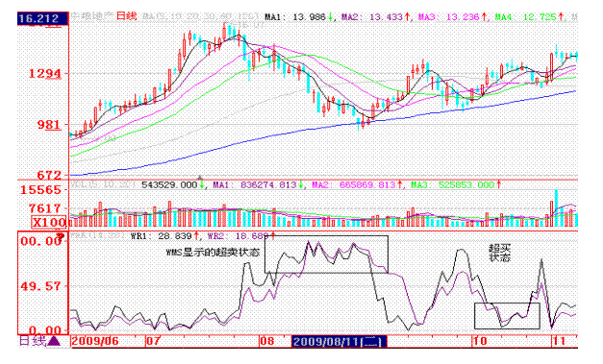Viewport: 603px width, 364px height.
Task: Click the 0.00 WR axis label
Action: click(x=45, y=330)
